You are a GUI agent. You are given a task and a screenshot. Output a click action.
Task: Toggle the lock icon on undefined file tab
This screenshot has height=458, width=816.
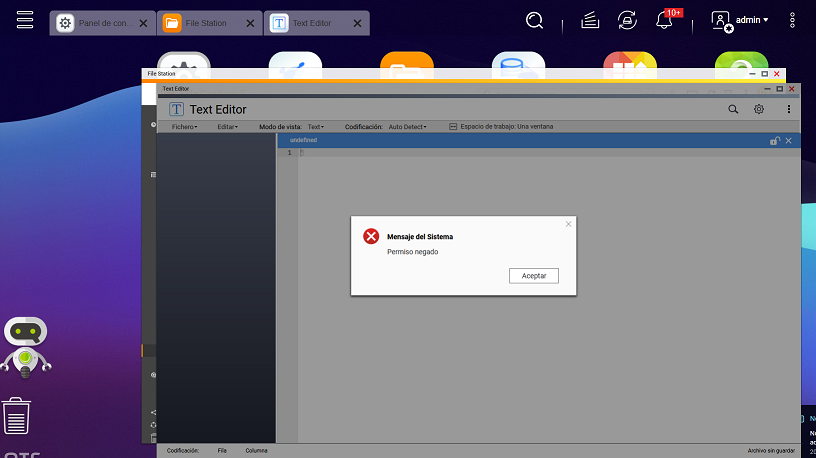tap(774, 141)
